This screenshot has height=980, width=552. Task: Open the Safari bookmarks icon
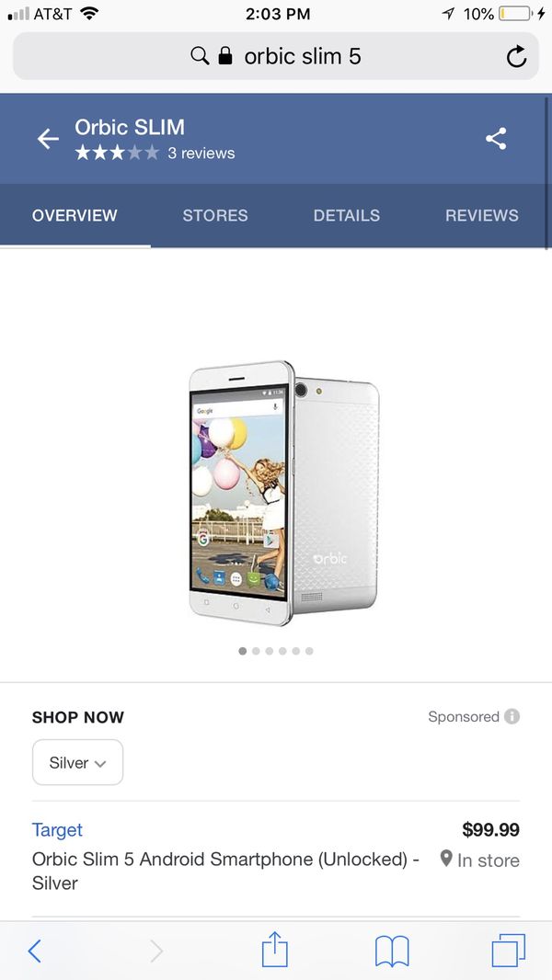tap(392, 952)
